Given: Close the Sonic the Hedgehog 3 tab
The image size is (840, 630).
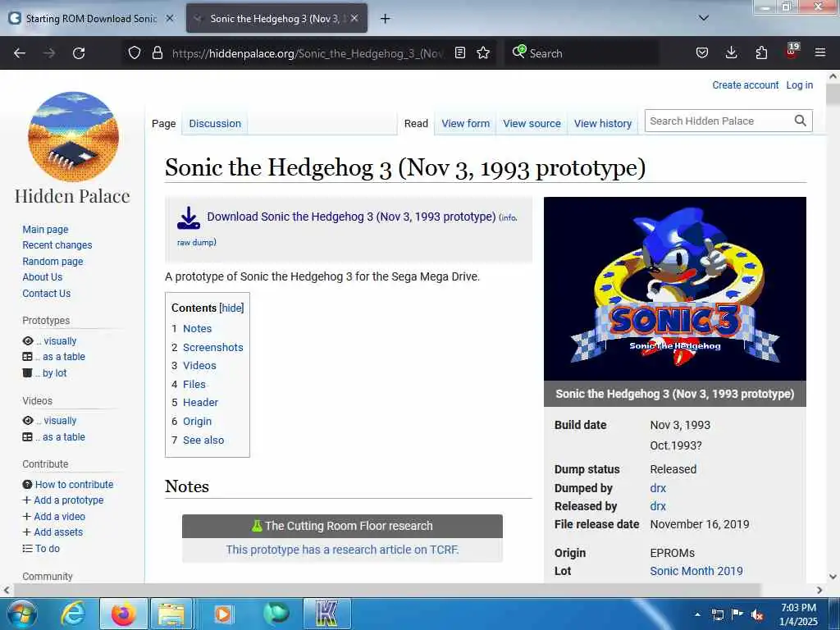Looking at the screenshot, I should [354, 18].
